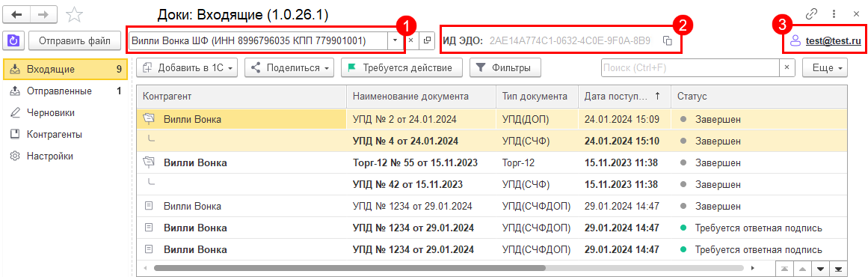868x277 pixels.
Task: Open the test@test.ru account link
Action: (x=833, y=40)
